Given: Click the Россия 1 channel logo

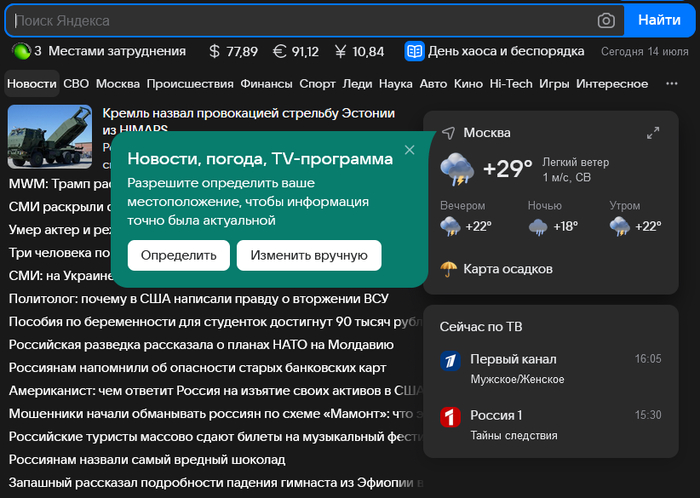Looking at the screenshot, I should pos(450,417).
